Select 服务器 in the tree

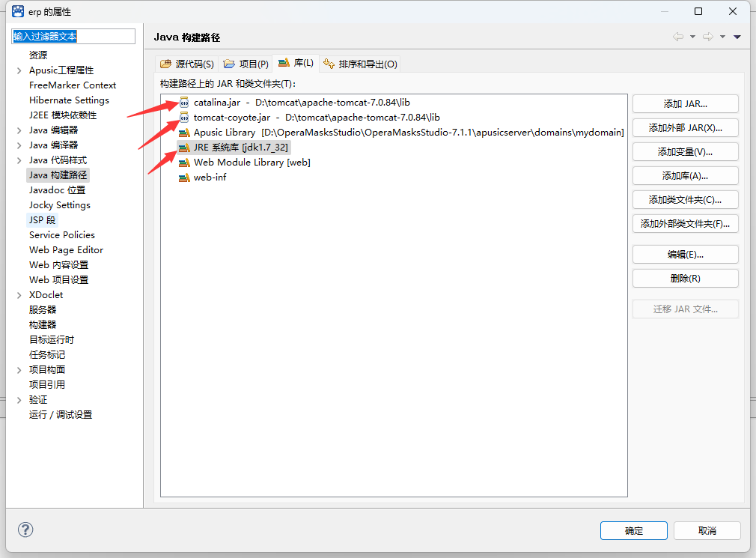pyautogui.click(x=43, y=309)
